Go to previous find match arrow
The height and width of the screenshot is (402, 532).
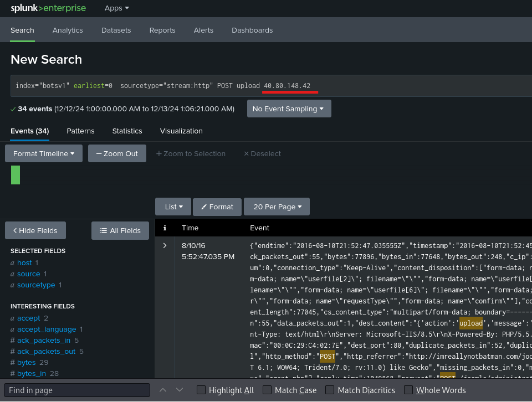[163, 390]
